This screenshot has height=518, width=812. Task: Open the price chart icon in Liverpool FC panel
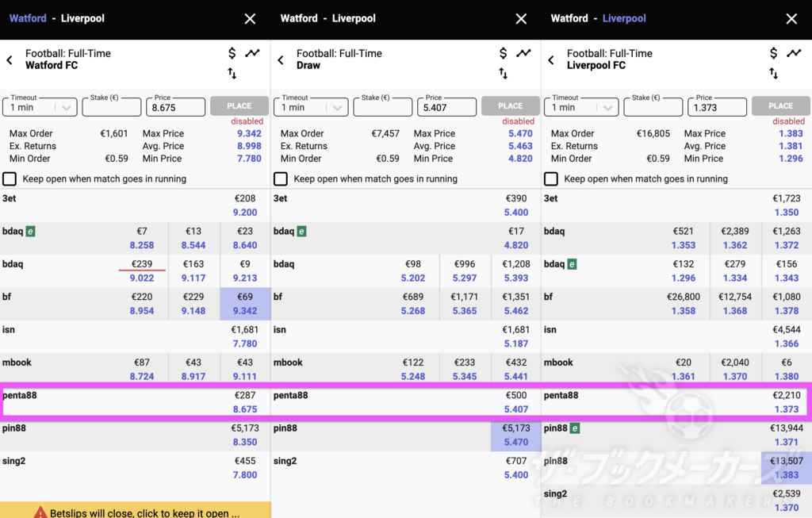click(794, 53)
